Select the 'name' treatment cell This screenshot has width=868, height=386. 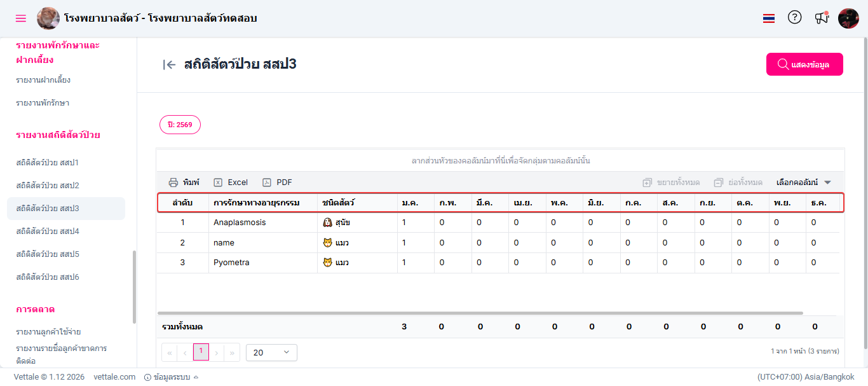[x=263, y=243]
